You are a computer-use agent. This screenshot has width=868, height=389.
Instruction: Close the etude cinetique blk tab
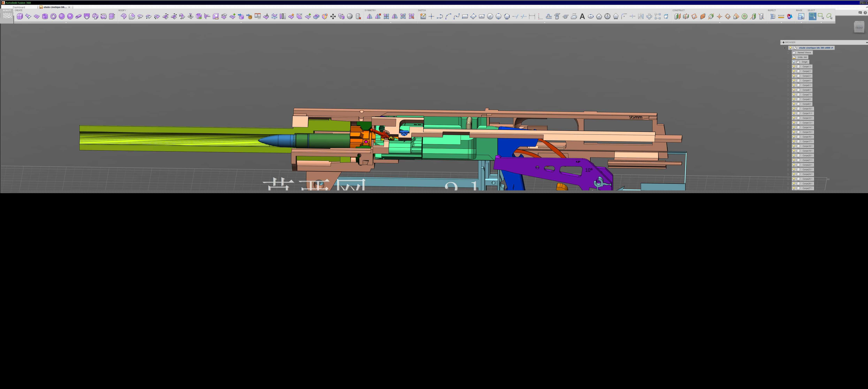click(x=69, y=7)
